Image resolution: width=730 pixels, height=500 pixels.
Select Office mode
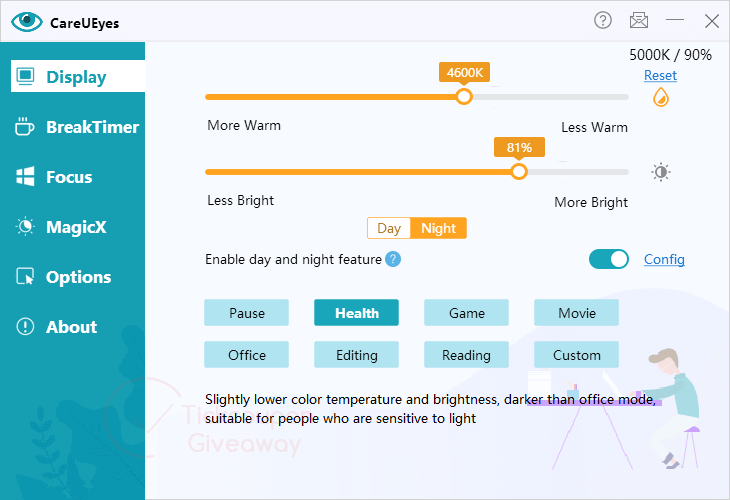point(246,355)
